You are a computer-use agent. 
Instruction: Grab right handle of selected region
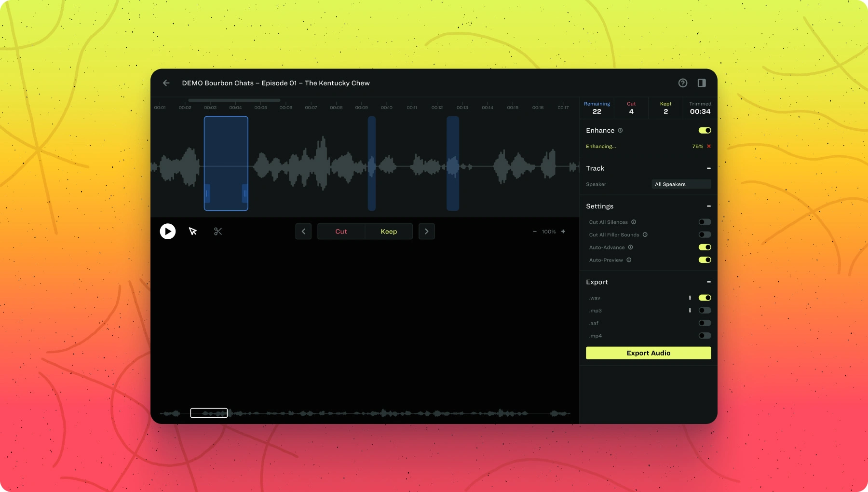pos(245,193)
